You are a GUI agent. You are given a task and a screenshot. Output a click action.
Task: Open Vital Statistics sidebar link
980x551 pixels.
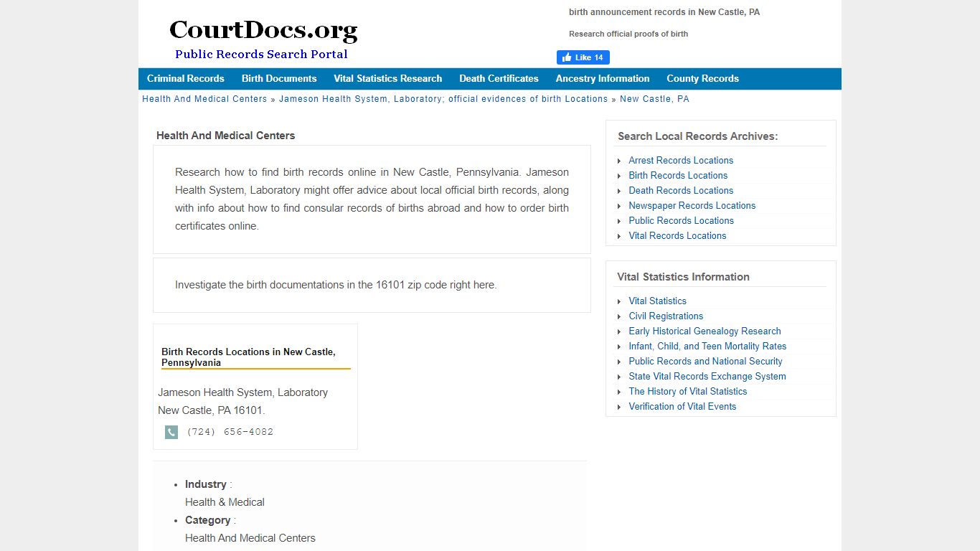click(657, 301)
